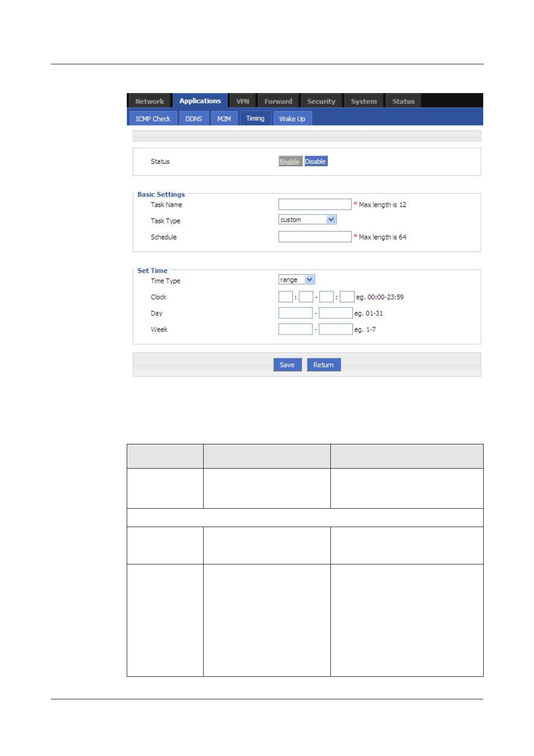Click the Day range start field

pyautogui.click(x=295, y=313)
